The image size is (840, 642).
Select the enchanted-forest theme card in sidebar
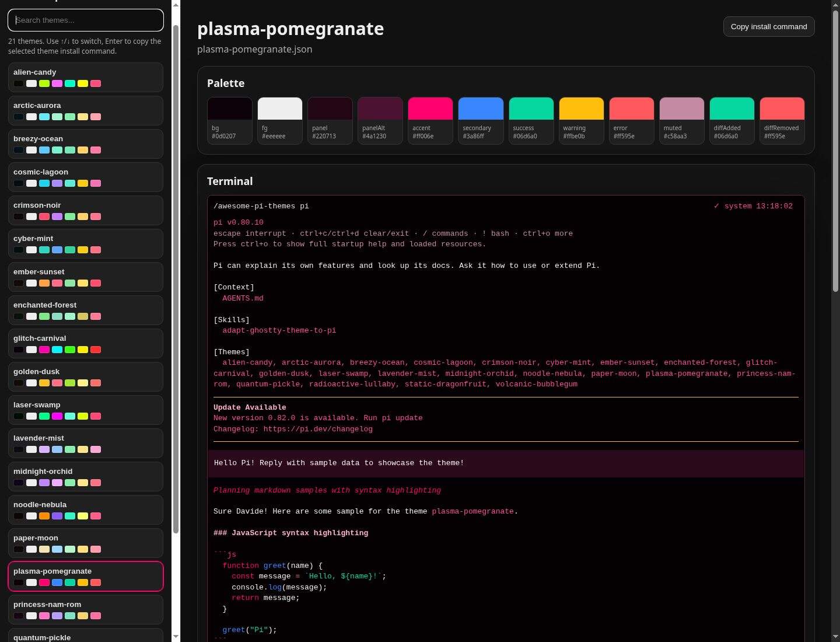(86, 310)
